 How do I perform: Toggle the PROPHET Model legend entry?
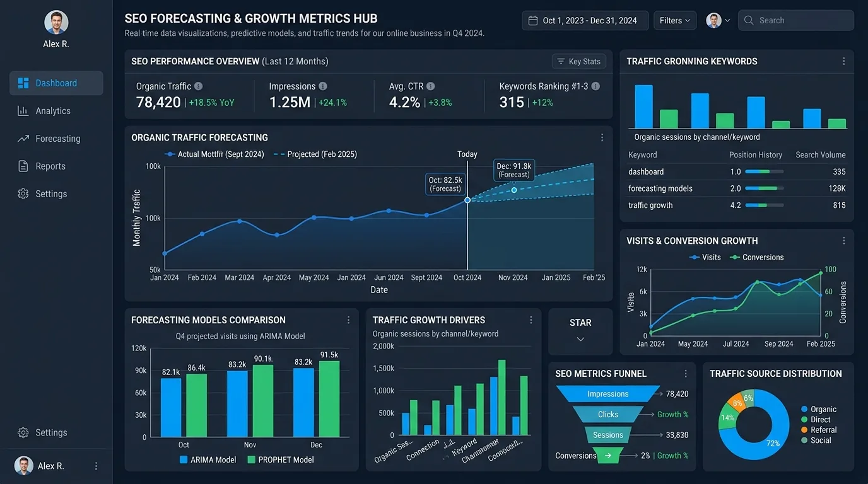pyautogui.click(x=280, y=460)
